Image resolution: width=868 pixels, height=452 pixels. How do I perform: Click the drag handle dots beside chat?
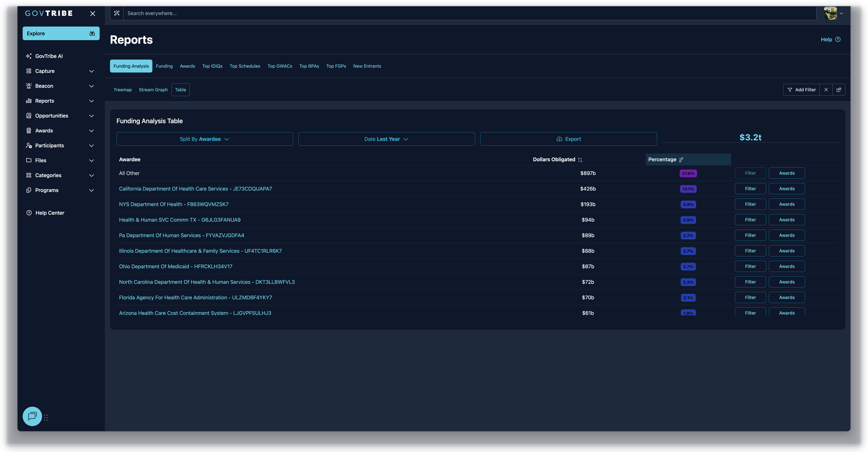tap(46, 418)
